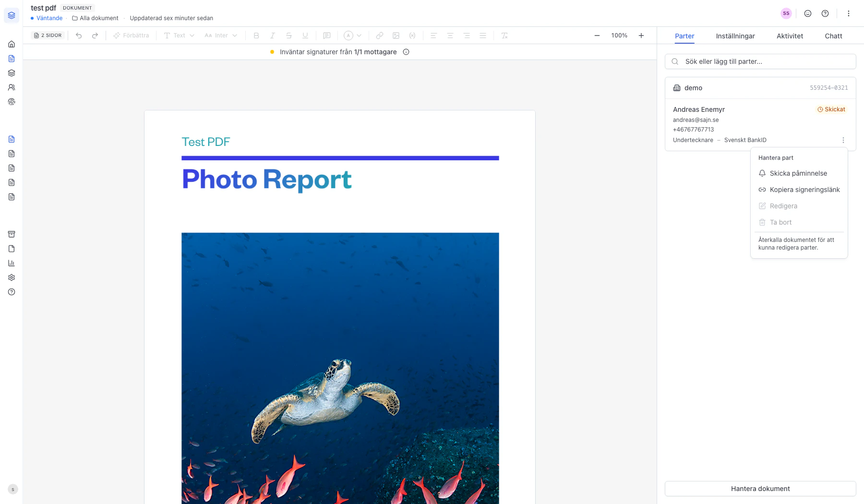Click the layers icon in the left sidebar
This screenshot has height=504, width=864.
tap(12, 73)
